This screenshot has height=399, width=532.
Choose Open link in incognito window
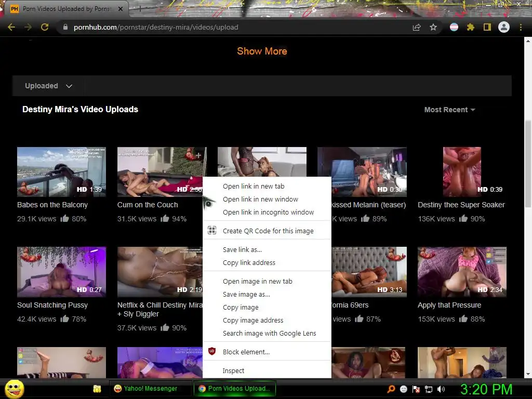(267, 212)
